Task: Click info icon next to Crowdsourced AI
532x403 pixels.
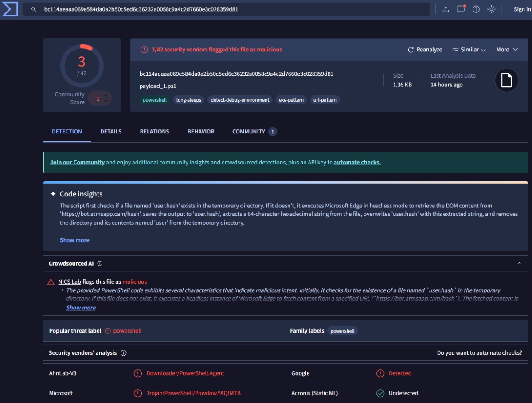Action: click(x=100, y=263)
